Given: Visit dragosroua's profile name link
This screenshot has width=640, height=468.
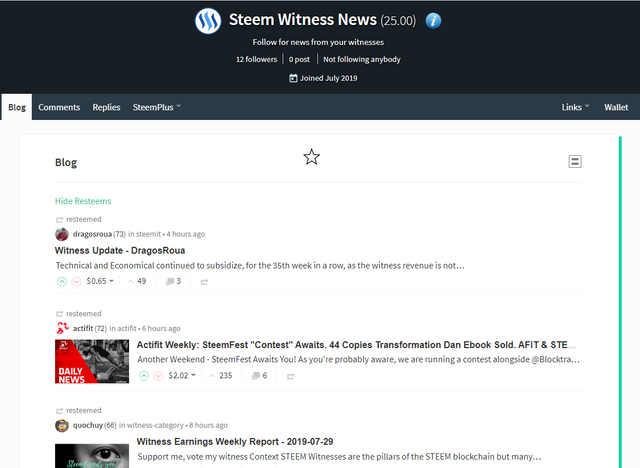Looking at the screenshot, I should click(92, 234).
